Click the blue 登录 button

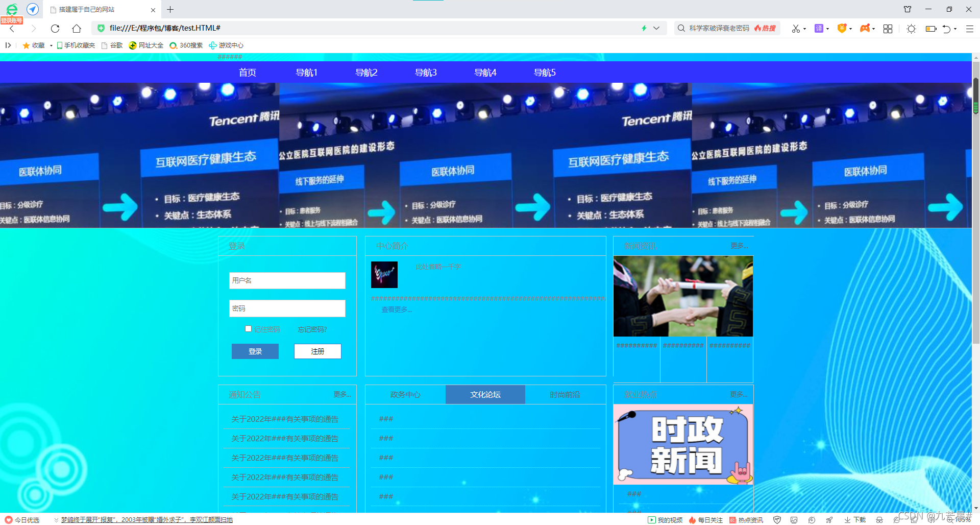(255, 351)
